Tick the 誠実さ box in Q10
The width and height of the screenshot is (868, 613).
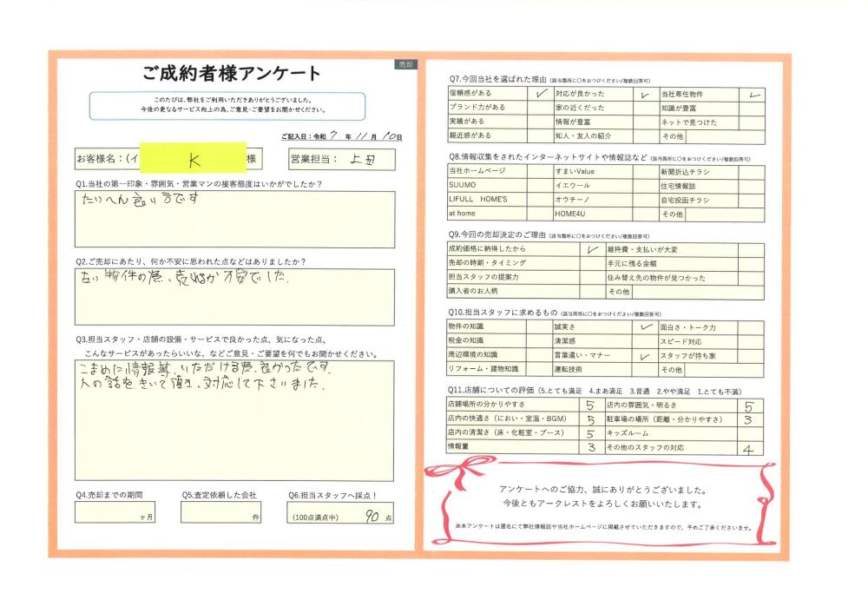(643, 327)
